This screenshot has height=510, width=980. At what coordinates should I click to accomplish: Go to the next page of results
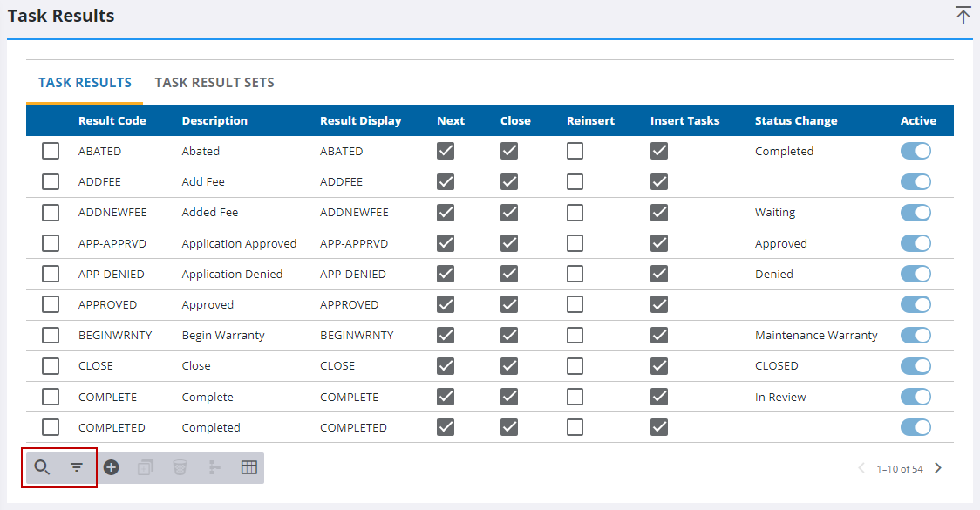937,468
